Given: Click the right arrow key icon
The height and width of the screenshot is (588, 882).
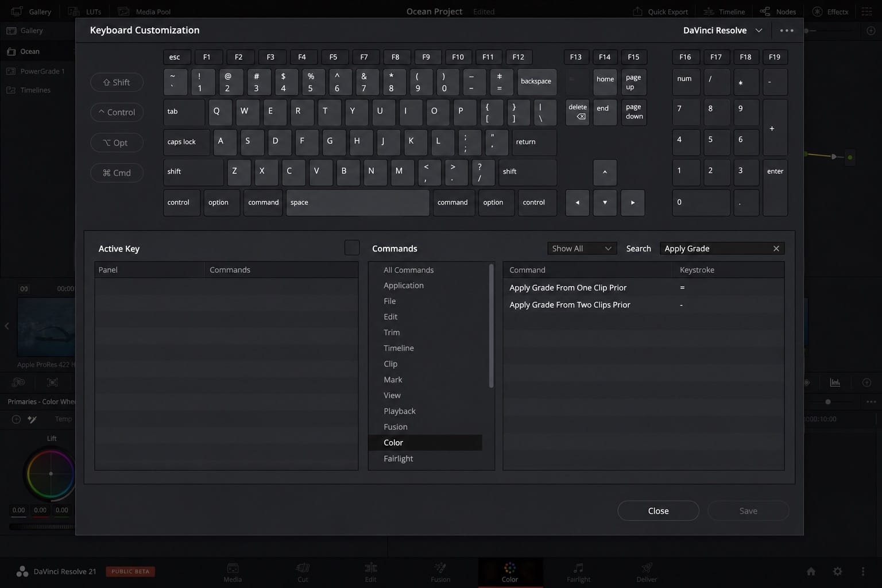Looking at the screenshot, I should 633,203.
